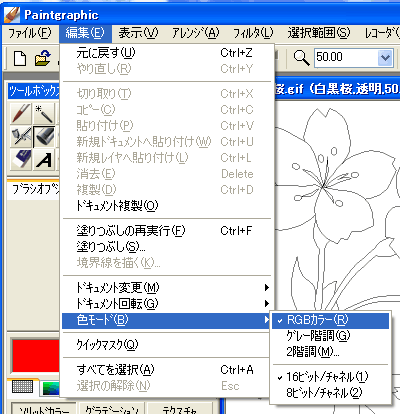Viewport: 400px width, 414px height.
Task: Switch to the ソリッドカラー tab
Action: [44, 409]
